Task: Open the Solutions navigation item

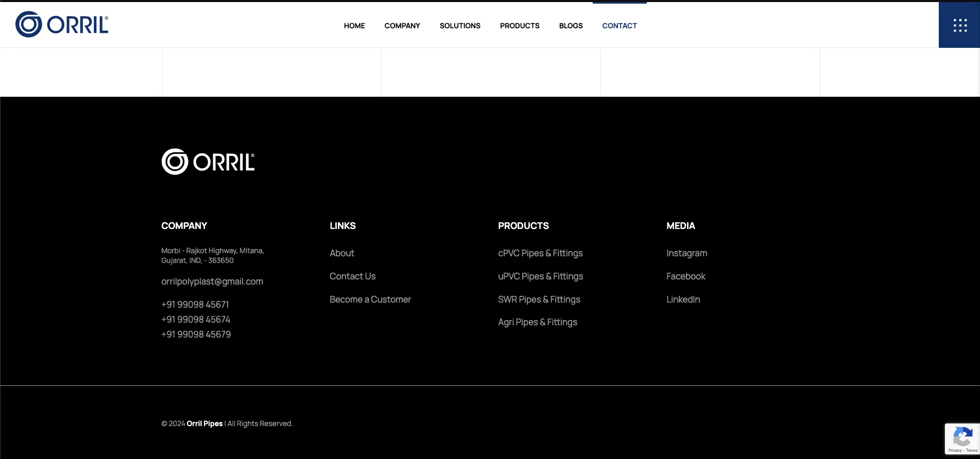Action: click(x=460, y=26)
